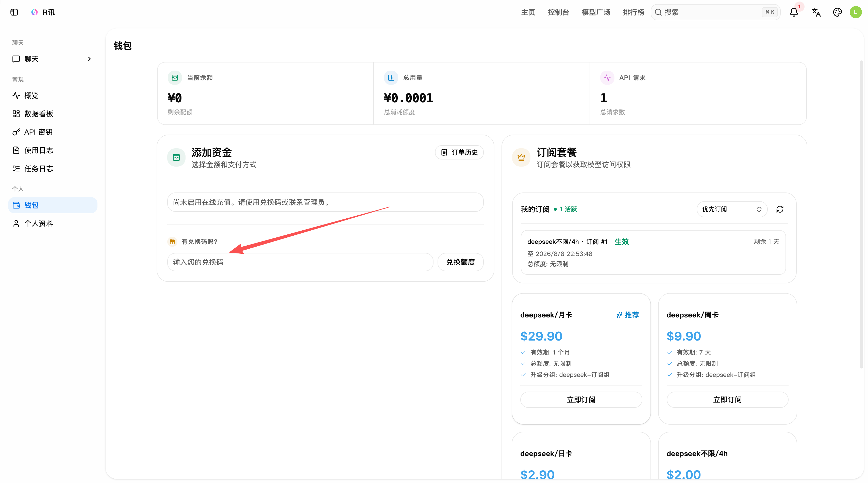
Task: Open the green user avatar menu
Action: [x=856, y=12]
